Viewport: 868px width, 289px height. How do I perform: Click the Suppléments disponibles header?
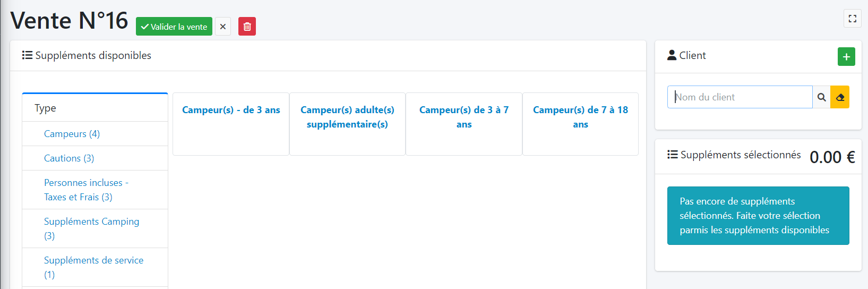(x=93, y=56)
